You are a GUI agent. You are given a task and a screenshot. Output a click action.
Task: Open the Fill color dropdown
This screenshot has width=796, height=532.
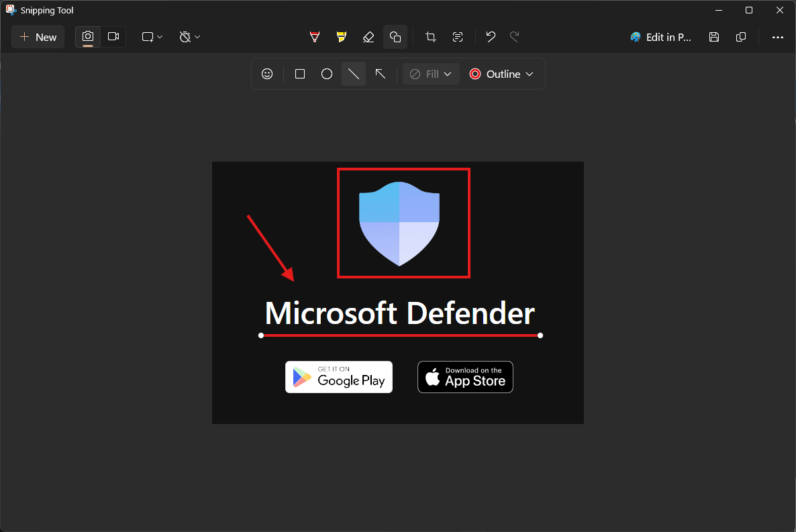(x=431, y=74)
